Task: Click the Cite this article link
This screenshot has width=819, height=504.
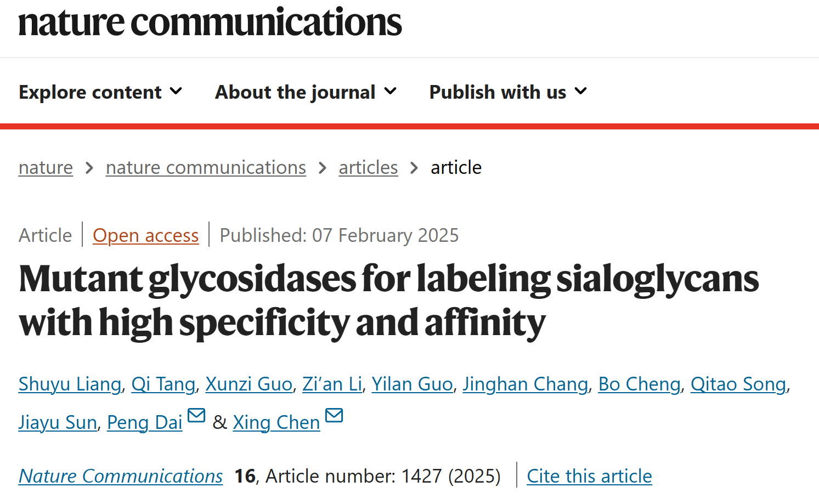Action: pos(589,476)
